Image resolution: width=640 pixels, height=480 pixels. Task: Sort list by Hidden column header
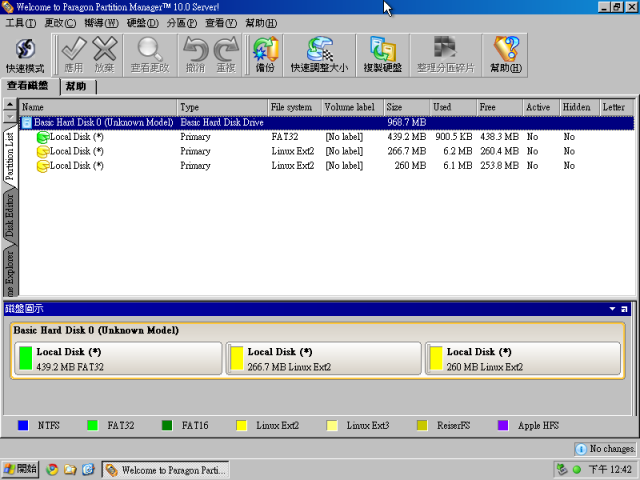pyautogui.click(x=580, y=107)
